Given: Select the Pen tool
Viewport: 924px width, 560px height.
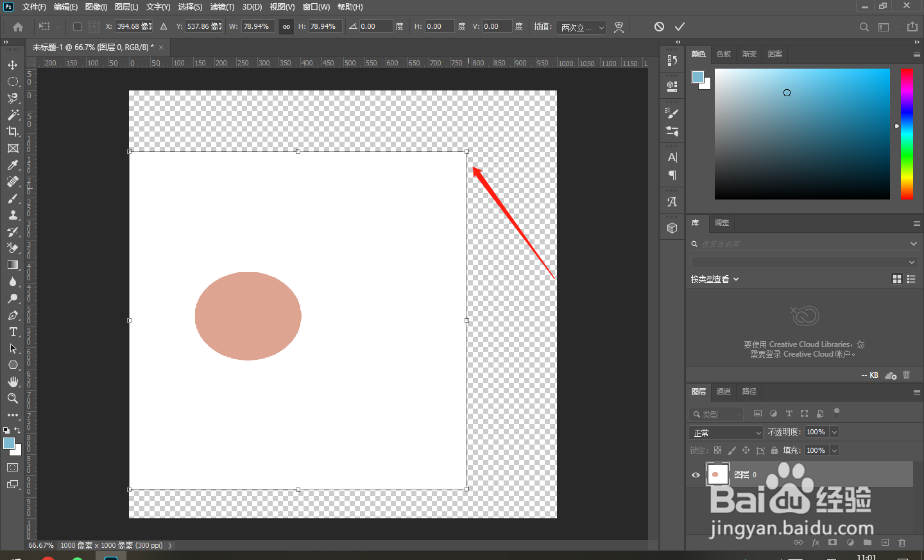Looking at the screenshot, I should point(13,316).
